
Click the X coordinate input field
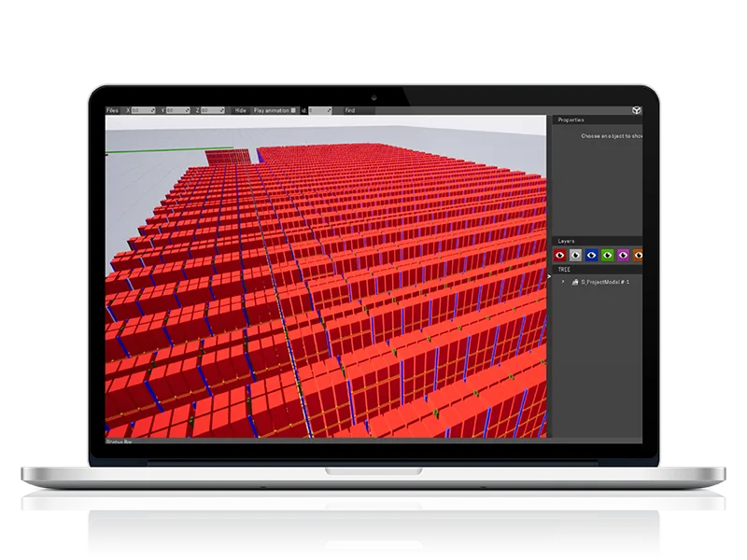[143, 110]
